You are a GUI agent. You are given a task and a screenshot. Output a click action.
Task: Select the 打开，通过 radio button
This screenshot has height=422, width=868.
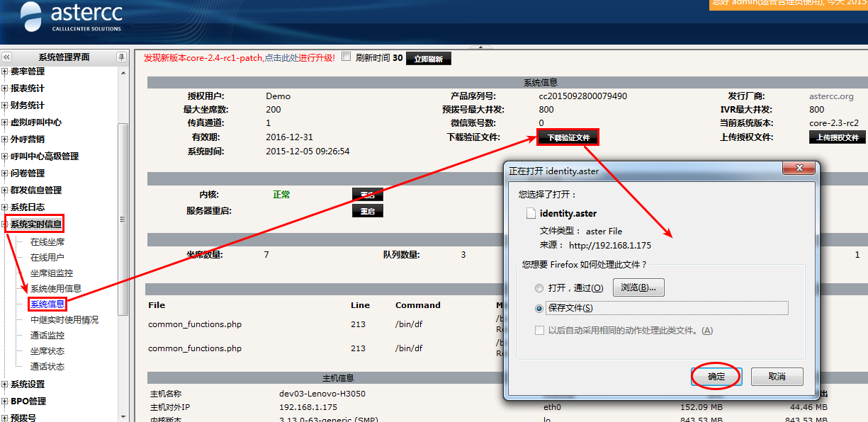click(x=540, y=288)
